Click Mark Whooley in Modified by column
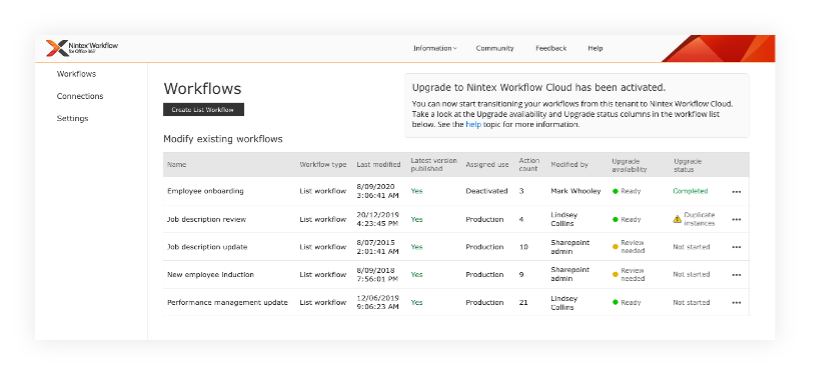 click(x=576, y=191)
